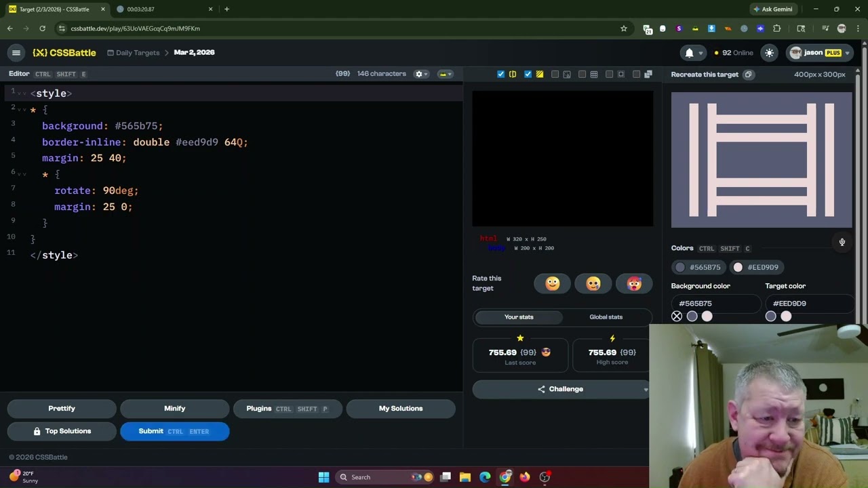The width and height of the screenshot is (868, 488).
Task: Click the Target color input field
Action: (810, 304)
